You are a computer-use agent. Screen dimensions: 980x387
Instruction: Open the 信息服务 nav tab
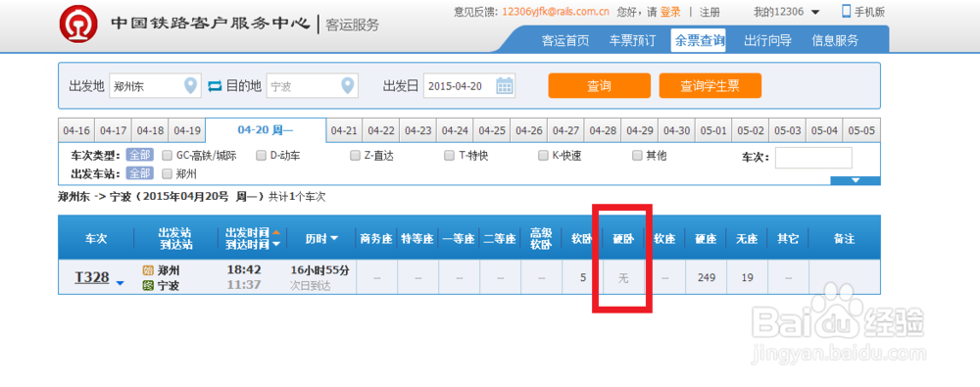tap(835, 40)
